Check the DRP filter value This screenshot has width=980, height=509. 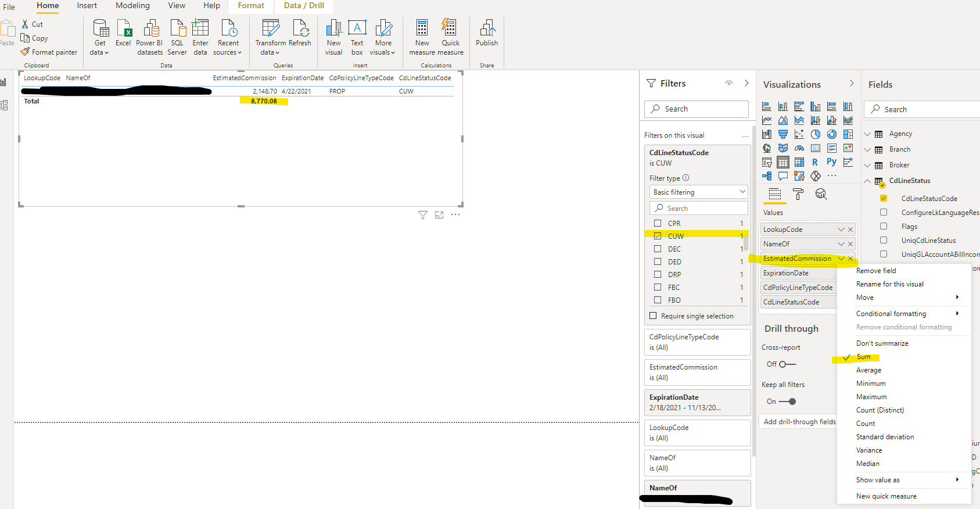pos(658,274)
